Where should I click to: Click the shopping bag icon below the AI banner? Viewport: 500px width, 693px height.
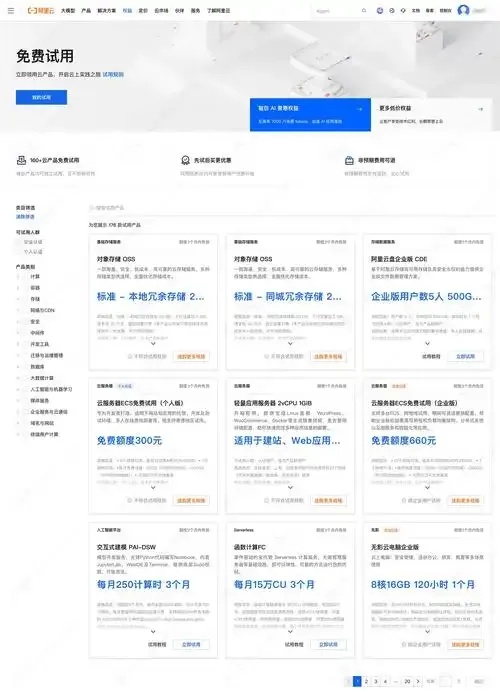(349, 160)
